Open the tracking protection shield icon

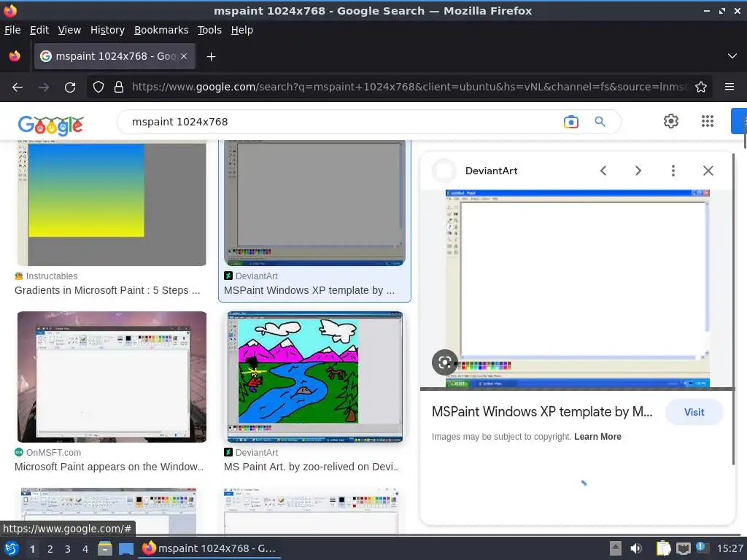pos(98,87)
